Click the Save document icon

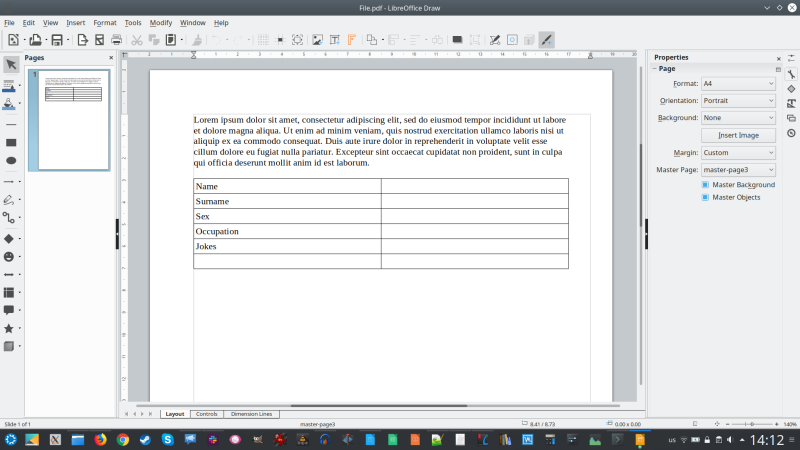pyautogui.click(x=57, y=40)
